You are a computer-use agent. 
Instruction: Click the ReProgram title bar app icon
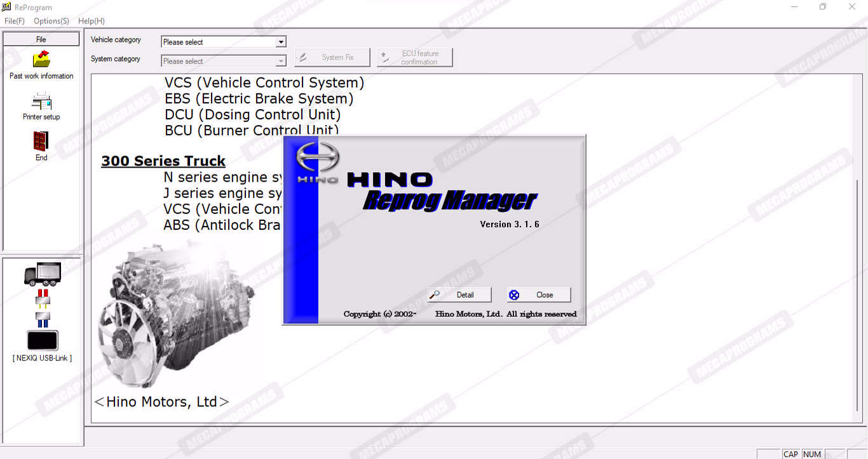point(6,7)
